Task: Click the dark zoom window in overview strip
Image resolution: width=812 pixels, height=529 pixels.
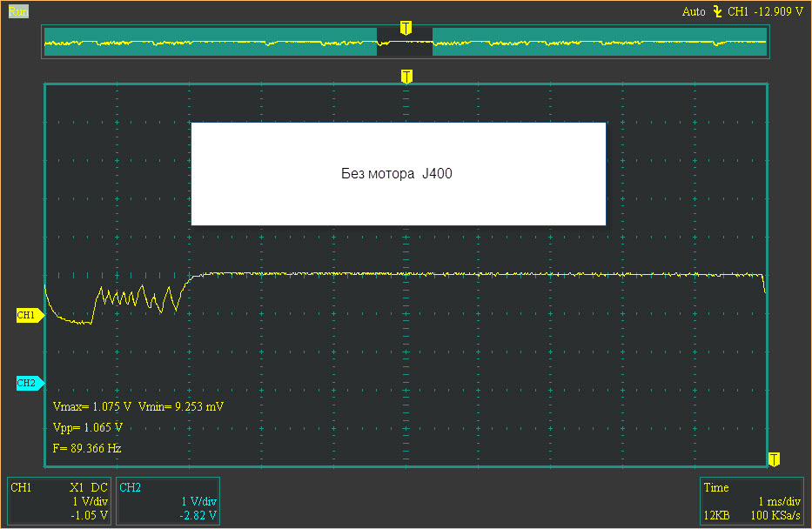Action: tap(405, 42)
